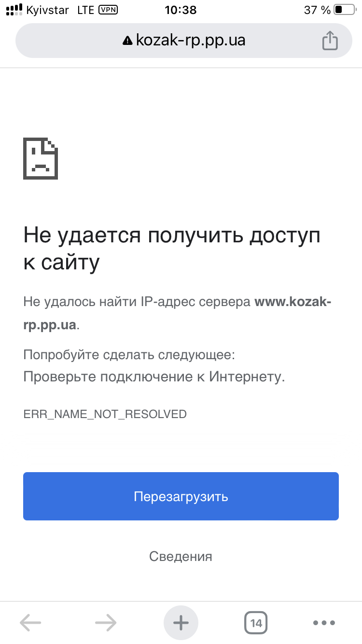362x644 pixels.
Task: Tap the sad page error icon
Action: coord(41,159)
